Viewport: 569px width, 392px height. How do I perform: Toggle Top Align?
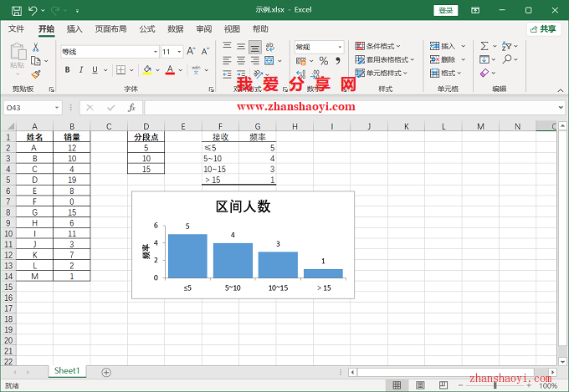[x=227, y=46]
